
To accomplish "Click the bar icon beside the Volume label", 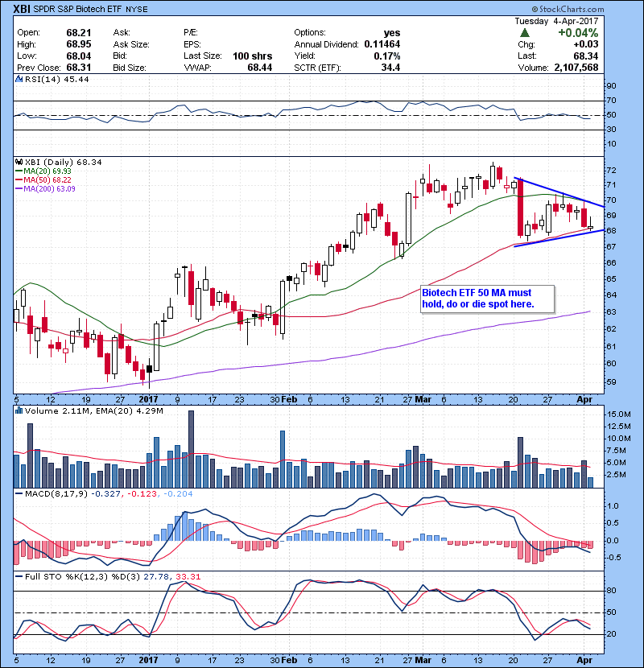I will click(19, 410).
